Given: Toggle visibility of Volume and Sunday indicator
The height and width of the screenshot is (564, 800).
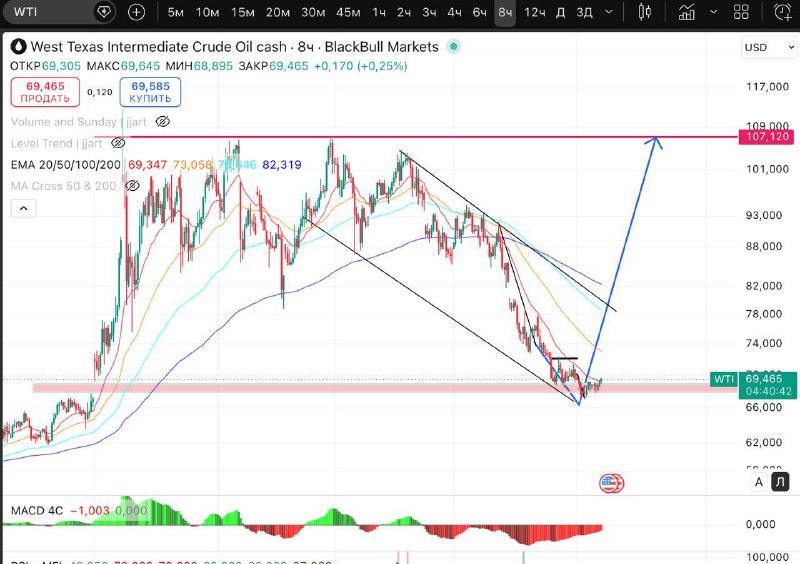Looking at the screenshot, I should pos(162,121).
